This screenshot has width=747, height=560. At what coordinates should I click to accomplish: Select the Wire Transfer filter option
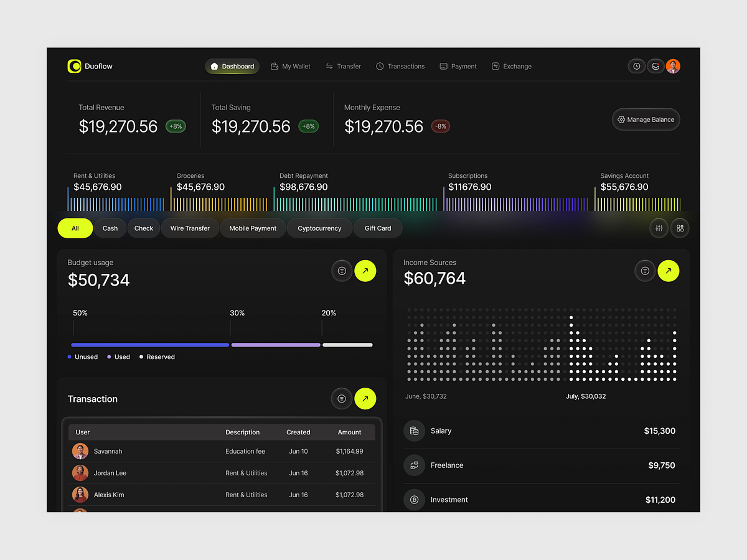[190, 228]
